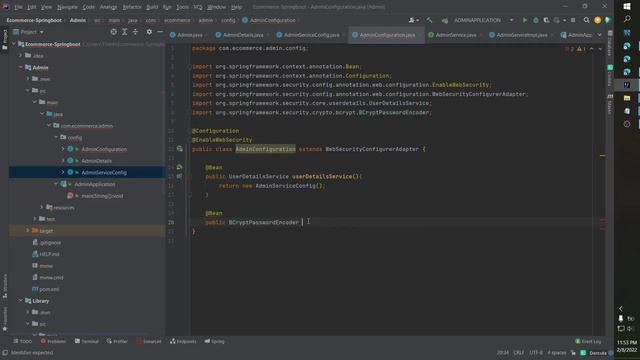Open the TODO tool window
640x360 pixels.
(23, 341)
